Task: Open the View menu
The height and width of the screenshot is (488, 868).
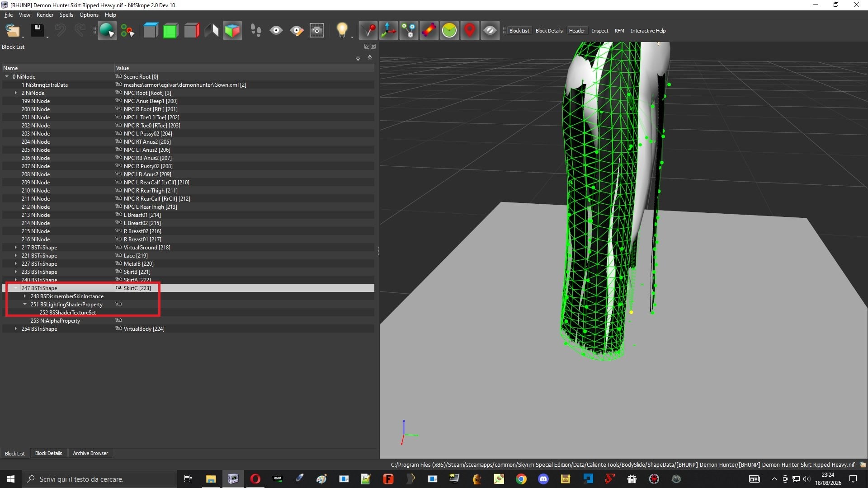Action: [x=24, y=15]
